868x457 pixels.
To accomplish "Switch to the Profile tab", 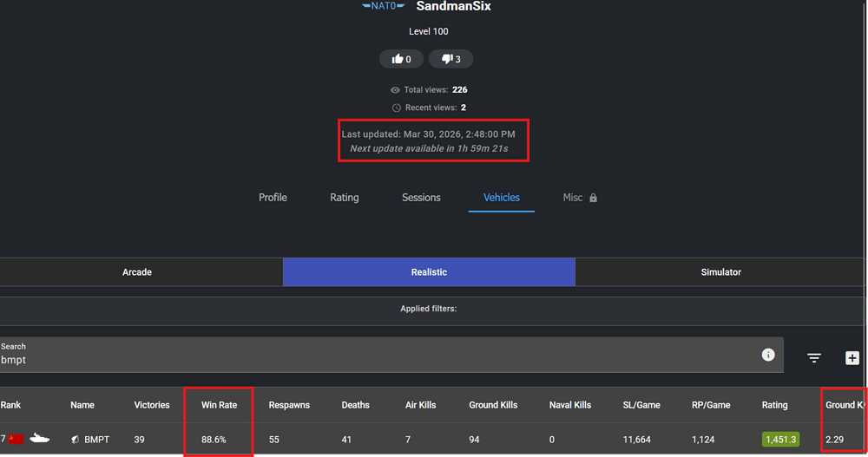I will [x=273, y=198].
